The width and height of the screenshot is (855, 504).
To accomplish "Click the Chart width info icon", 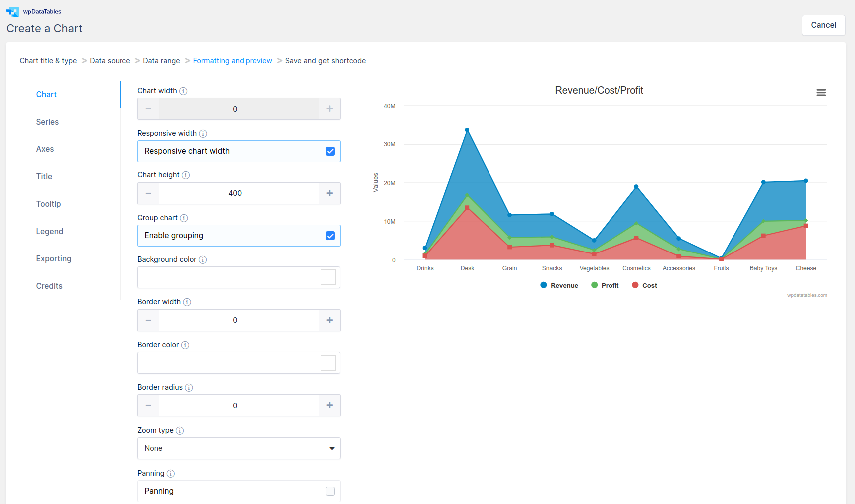I will tap(183, 91).
